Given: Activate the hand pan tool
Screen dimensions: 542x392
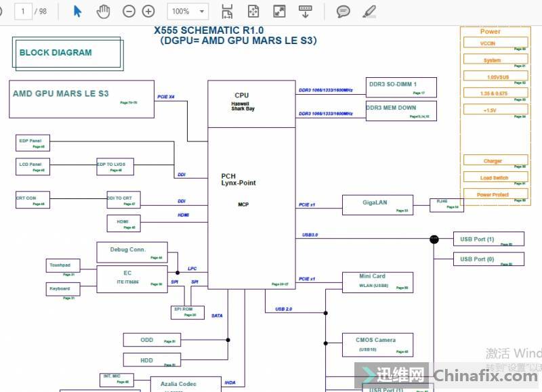Looking at the screenshot, I should click(x=103, y=12).
